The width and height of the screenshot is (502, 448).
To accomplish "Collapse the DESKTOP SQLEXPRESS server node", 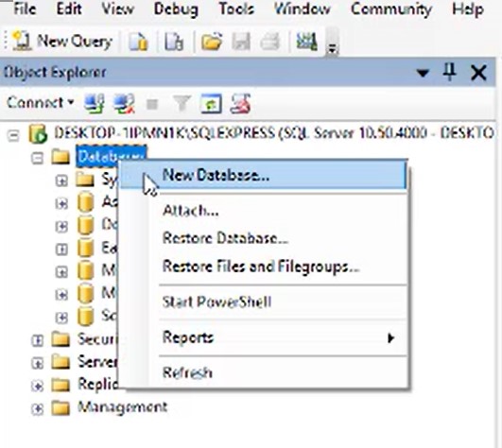I will click(13, 135).
